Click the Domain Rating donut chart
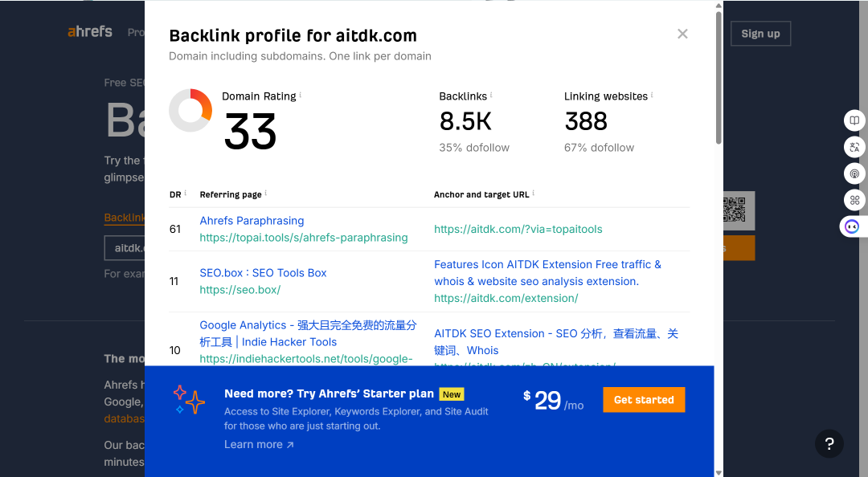 coord(190,110)
